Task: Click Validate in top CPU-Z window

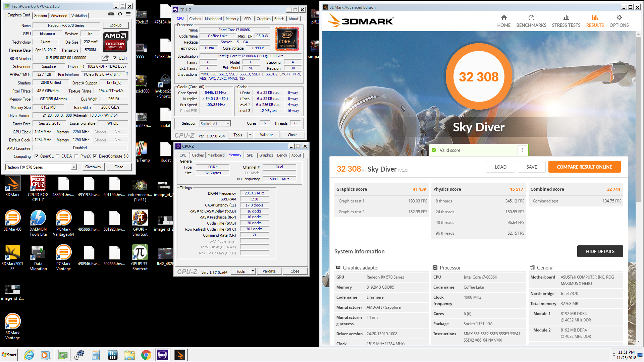Action: point(266,135)
